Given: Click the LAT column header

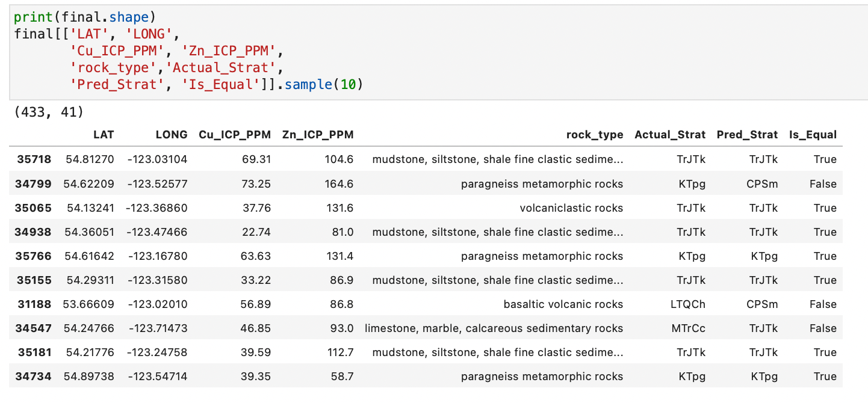Looking at the screenshot, I should (104, 135).
